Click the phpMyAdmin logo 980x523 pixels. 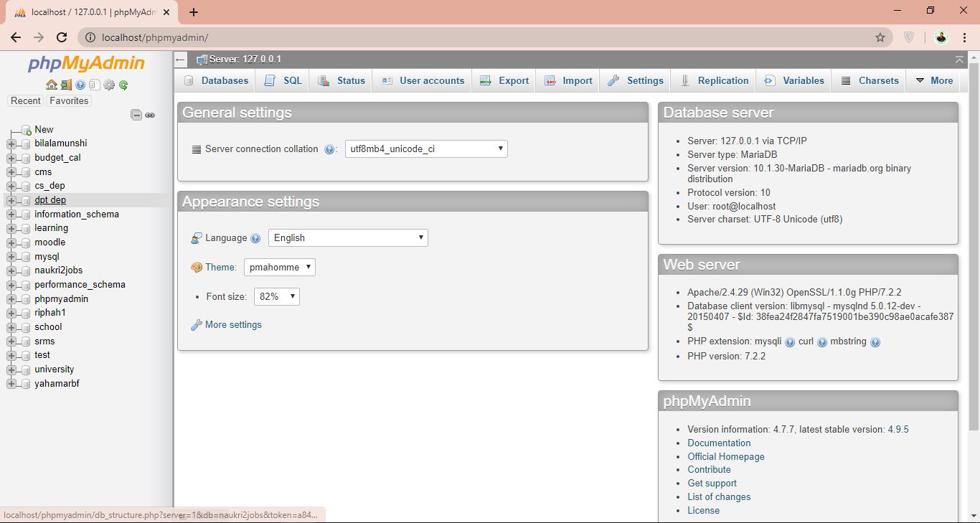click(86, 64)
